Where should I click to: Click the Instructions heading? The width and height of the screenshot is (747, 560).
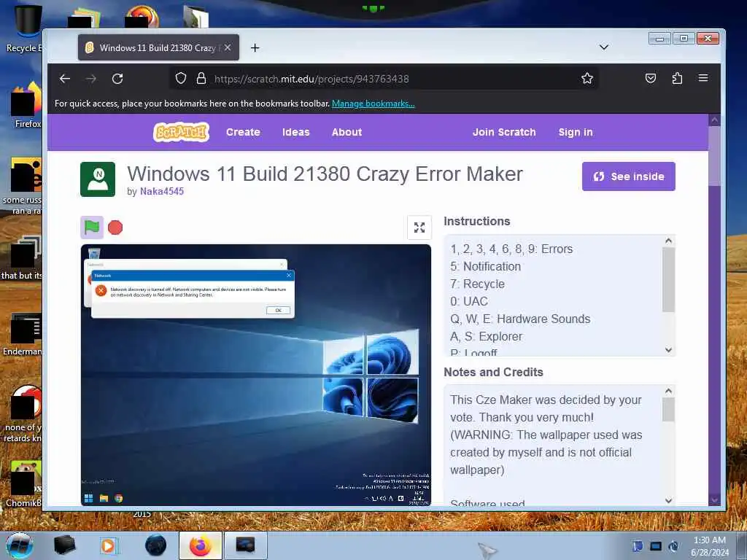pos(477,222)
